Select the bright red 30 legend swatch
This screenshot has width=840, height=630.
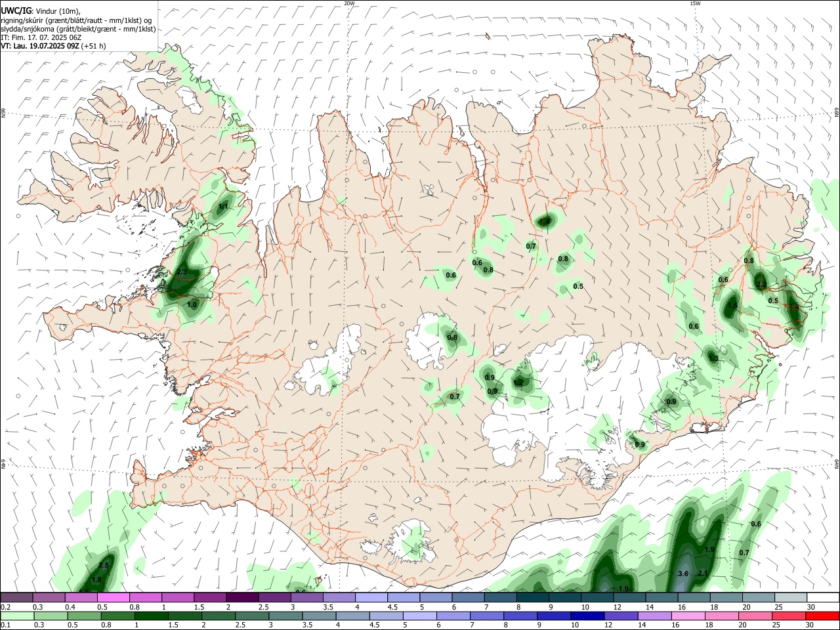822,616
